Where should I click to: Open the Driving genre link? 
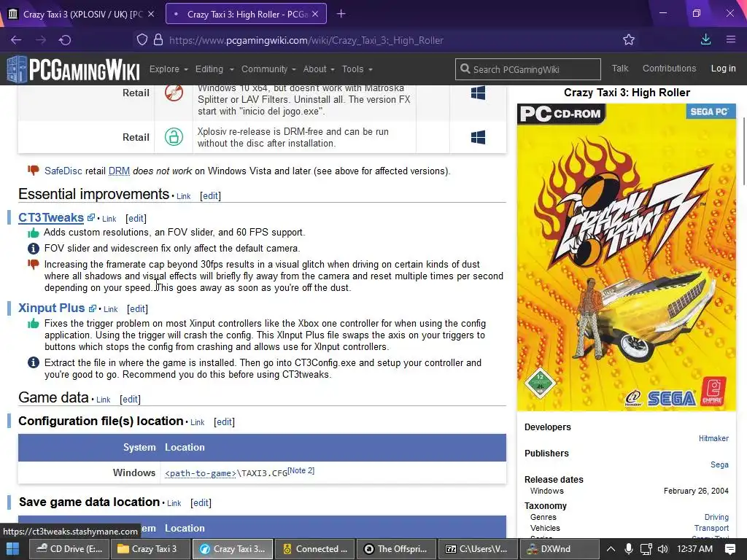tap(716, 517)
